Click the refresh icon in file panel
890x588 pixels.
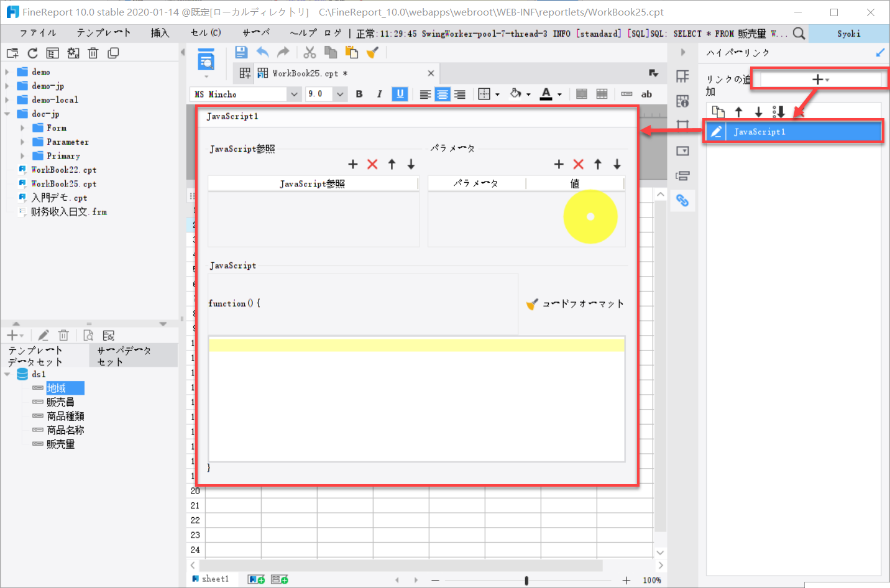point(33,53)
